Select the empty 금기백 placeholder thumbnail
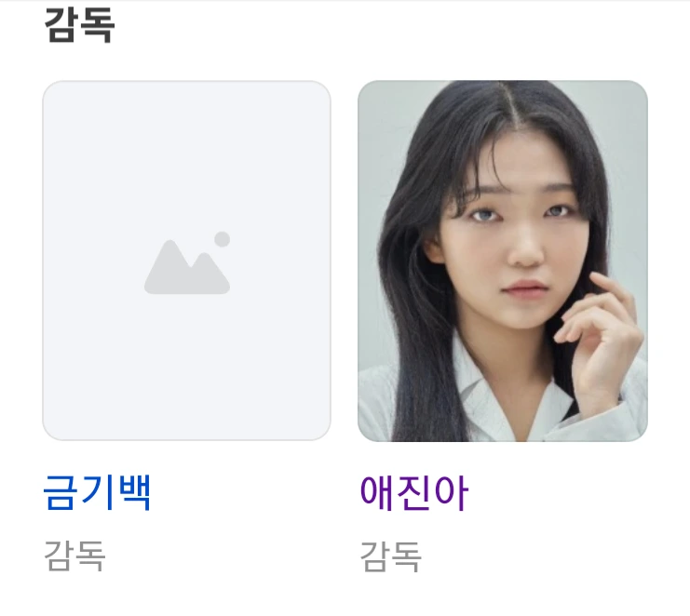The height and width of the screenshot is (616, 690). (x=186, y=261)
